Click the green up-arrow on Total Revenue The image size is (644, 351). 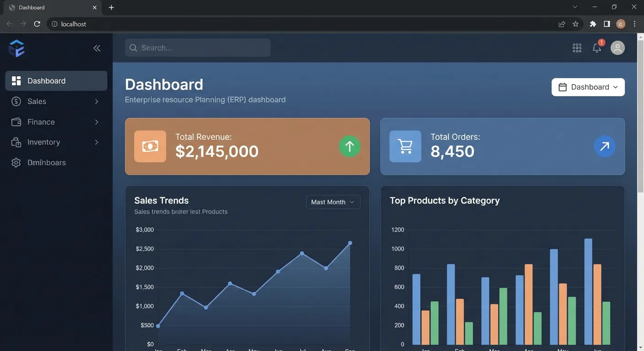349,146
